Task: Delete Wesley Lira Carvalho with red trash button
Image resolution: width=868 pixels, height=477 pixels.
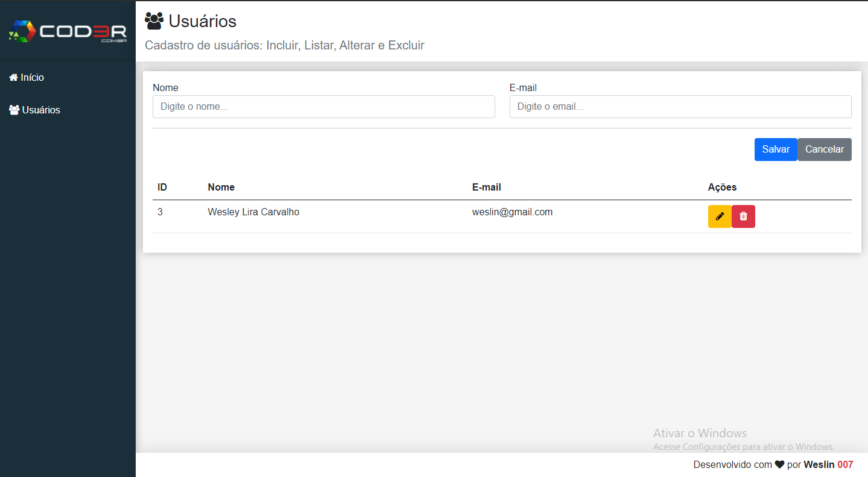Action: [x=743, y=216]
